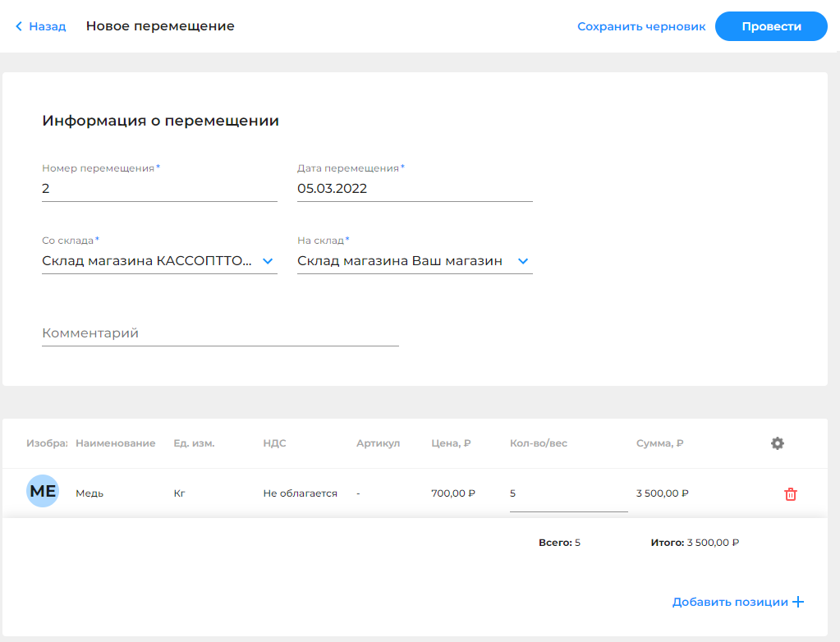Click the plus icon to add positions
Image resolution: width=840 pixels, height=642 pixels.
pos(797,602)
